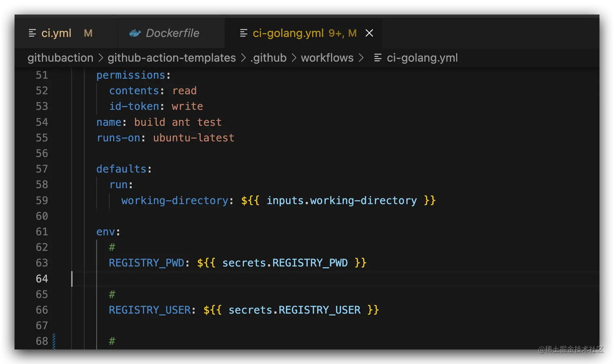Screen dimensions: 614x364
Task: Click the YAML file icon on the ci-golang.yml tab
Action: point(243,33)
